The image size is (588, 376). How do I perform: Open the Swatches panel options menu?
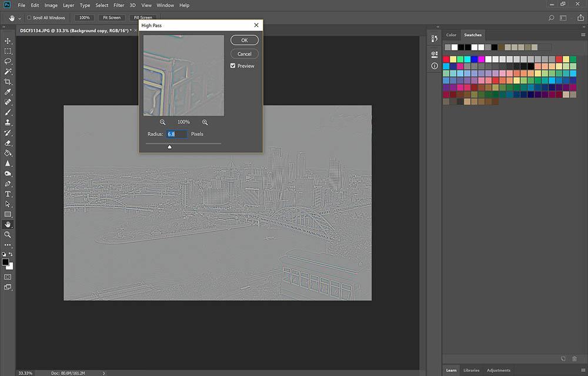(x=583, y=35)
